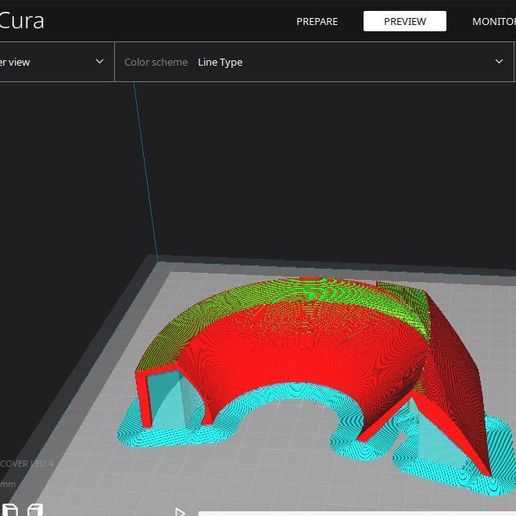Click the simulation path slider bar
The height and width of the screenshot is (516, 516).
point(357,514)
